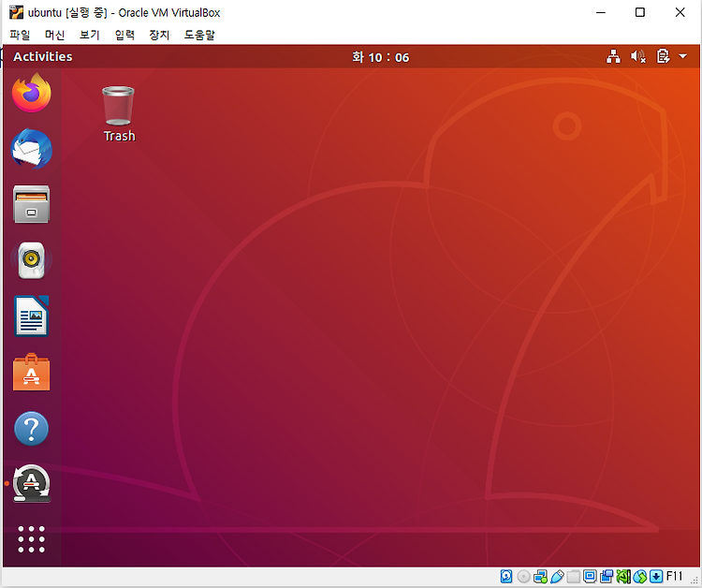Click the hard disk activity status icon

[x=506, y=577]
